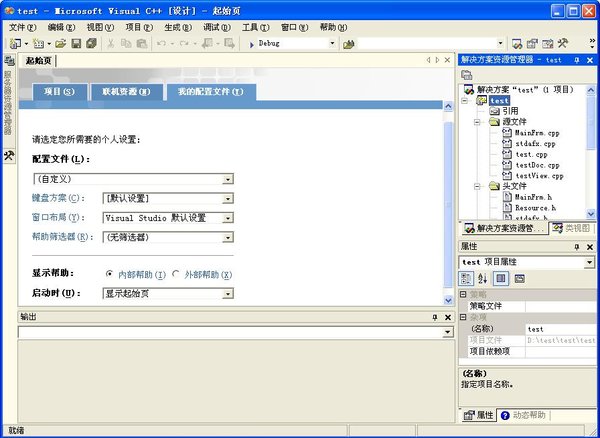Click the Alphabetical sort icon in Properties
The height and width of the screenshot is (438, 600).
pos(483,278)
